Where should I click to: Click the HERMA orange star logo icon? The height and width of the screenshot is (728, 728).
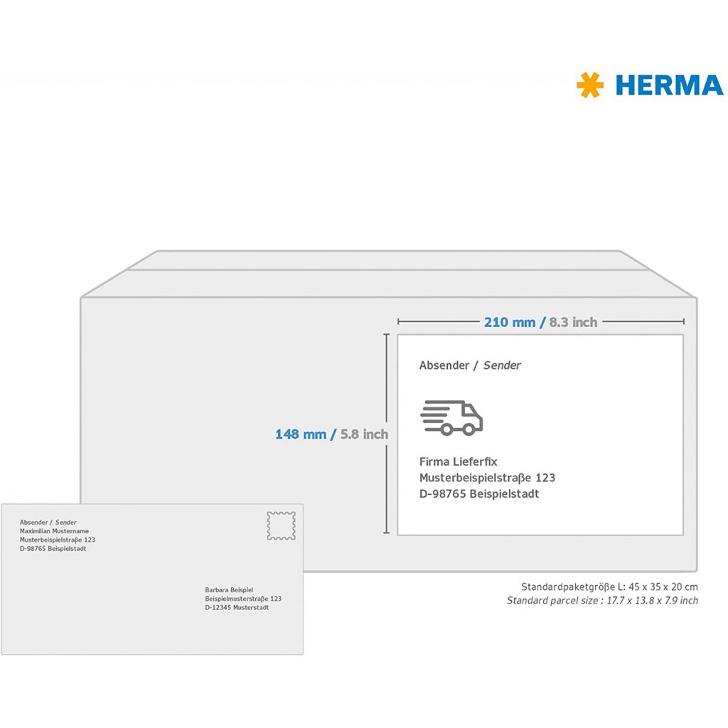click(590, 85)
